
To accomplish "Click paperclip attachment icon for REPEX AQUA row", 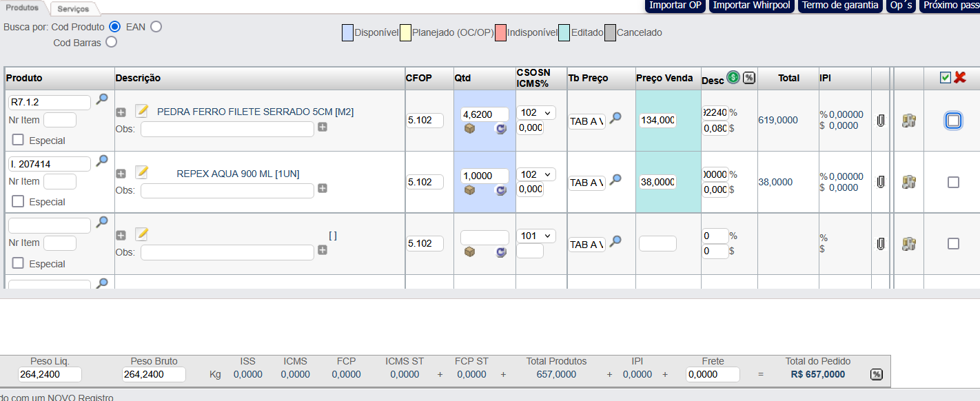I will point(880,182).
